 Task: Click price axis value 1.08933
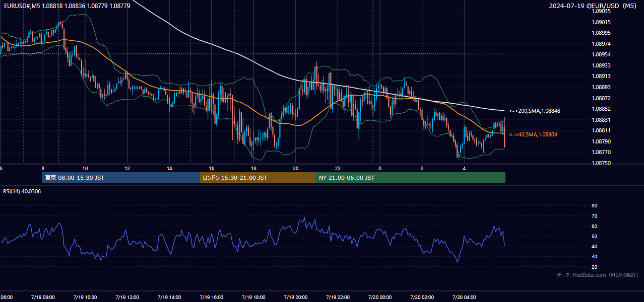click(601, 65)
